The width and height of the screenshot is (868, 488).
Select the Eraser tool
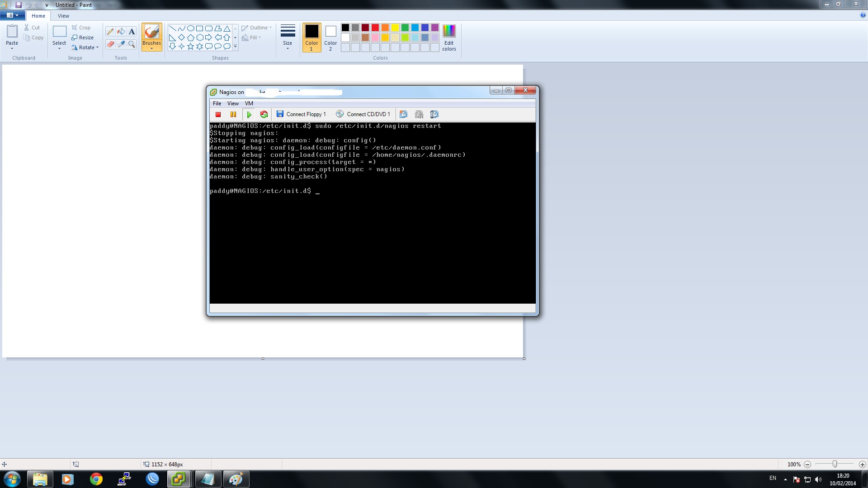pos(110,44)
